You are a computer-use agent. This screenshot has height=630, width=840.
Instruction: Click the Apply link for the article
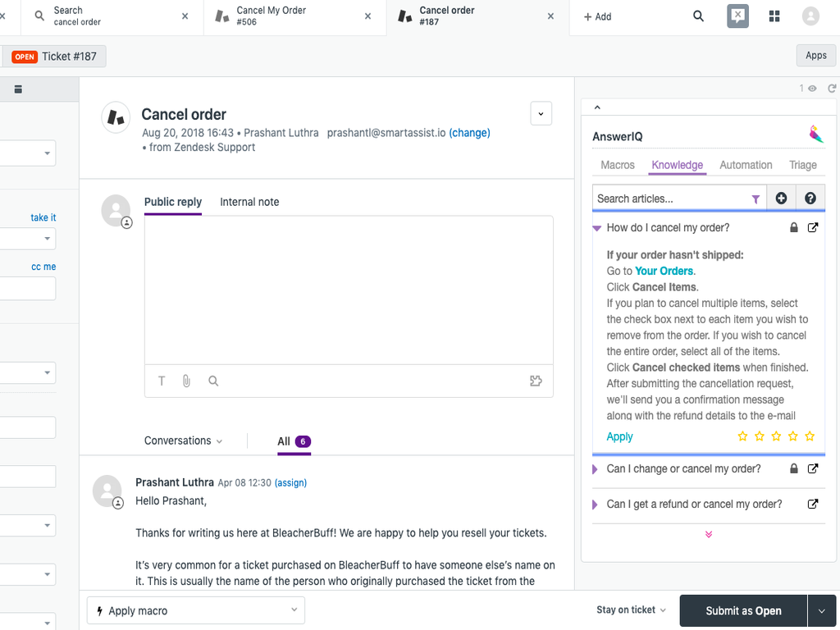click(619, 436)
